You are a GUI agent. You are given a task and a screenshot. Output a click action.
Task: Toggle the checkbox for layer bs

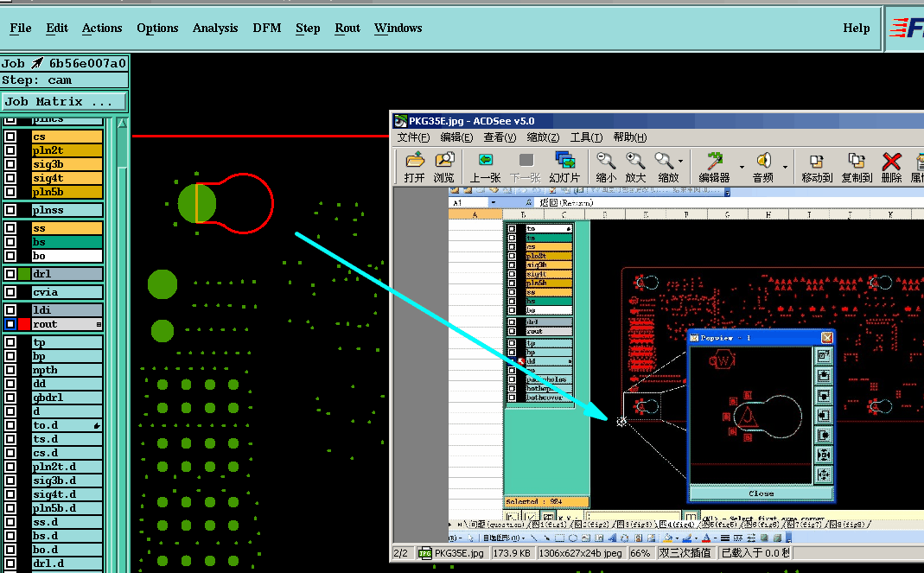10,242
